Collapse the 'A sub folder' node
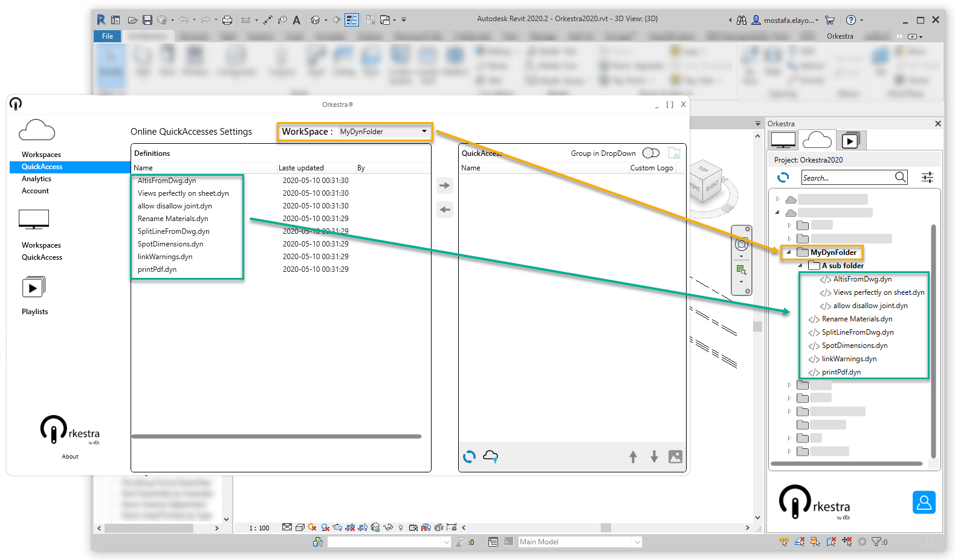This screenshot has height=560, width=955. tap(800, 265)
